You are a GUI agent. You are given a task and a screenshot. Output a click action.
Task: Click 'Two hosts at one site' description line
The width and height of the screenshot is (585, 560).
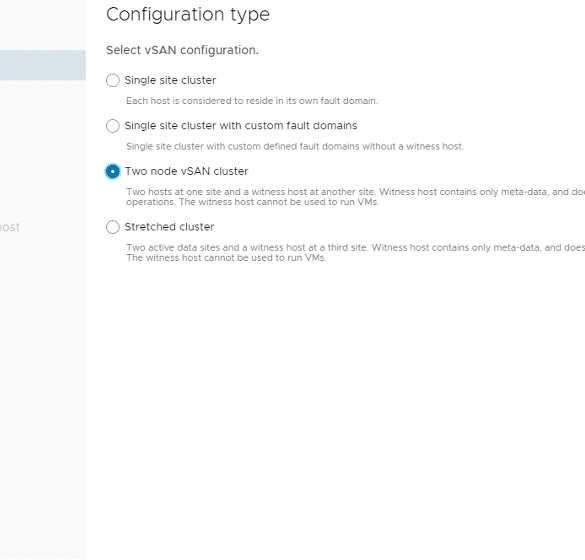tap(355, 192)
